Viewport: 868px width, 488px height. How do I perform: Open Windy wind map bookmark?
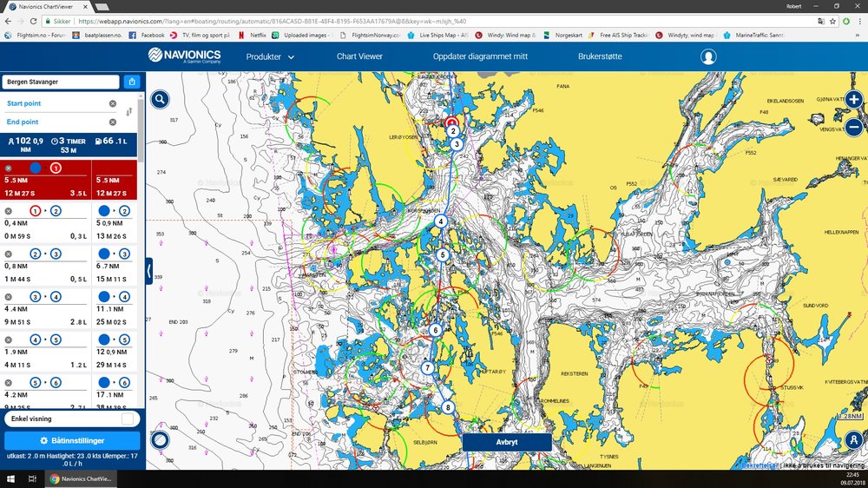tap(505, 35)
